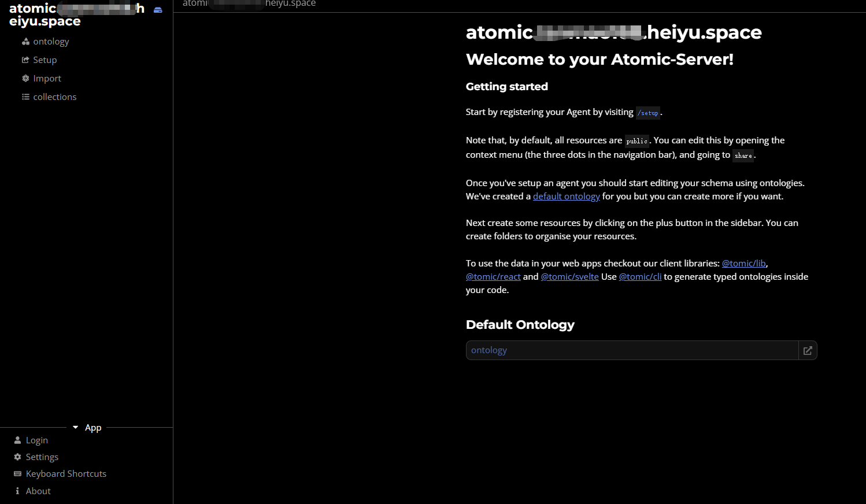The image size is (866, 504).
Task: Collapse the App section arrow
Action: point(75,428)
